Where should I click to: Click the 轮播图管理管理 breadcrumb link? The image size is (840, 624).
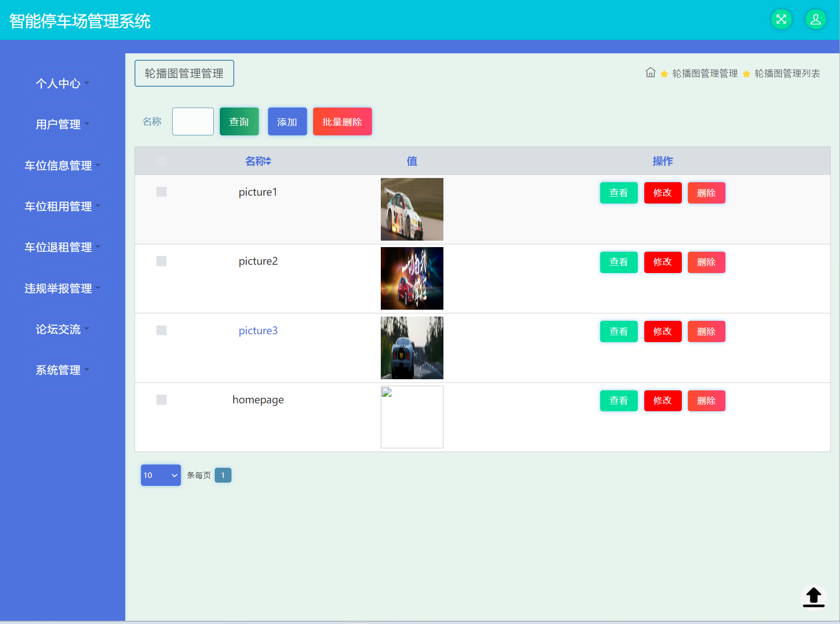705,73
